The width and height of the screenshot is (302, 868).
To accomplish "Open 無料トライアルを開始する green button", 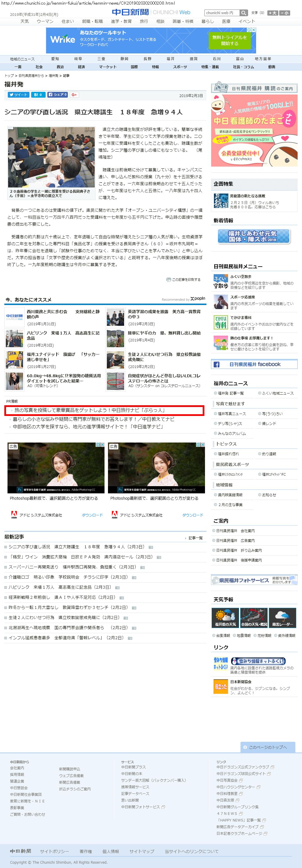I will pyautogui.click(x=230, y=40).
